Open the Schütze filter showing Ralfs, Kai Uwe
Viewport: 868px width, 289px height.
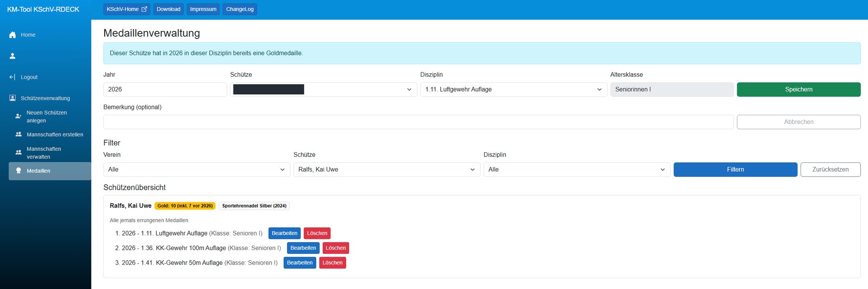pos(387,170)
